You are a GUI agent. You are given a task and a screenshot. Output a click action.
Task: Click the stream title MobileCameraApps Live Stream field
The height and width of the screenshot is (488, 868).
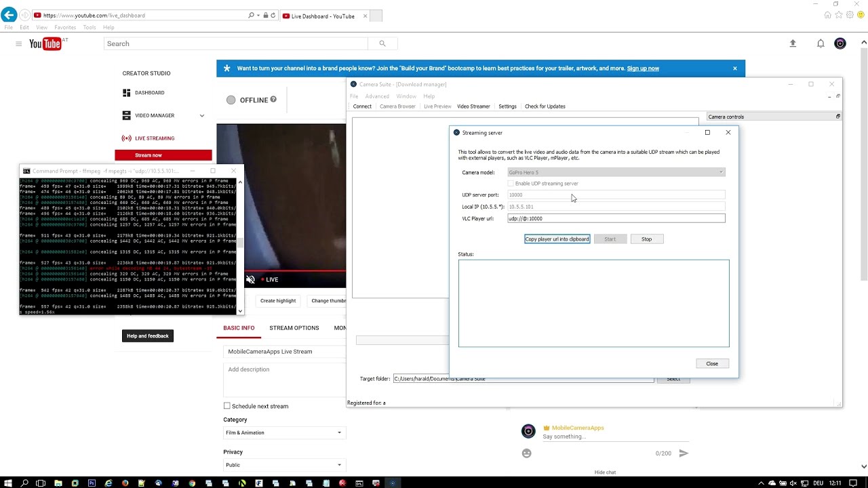(284, 352)
